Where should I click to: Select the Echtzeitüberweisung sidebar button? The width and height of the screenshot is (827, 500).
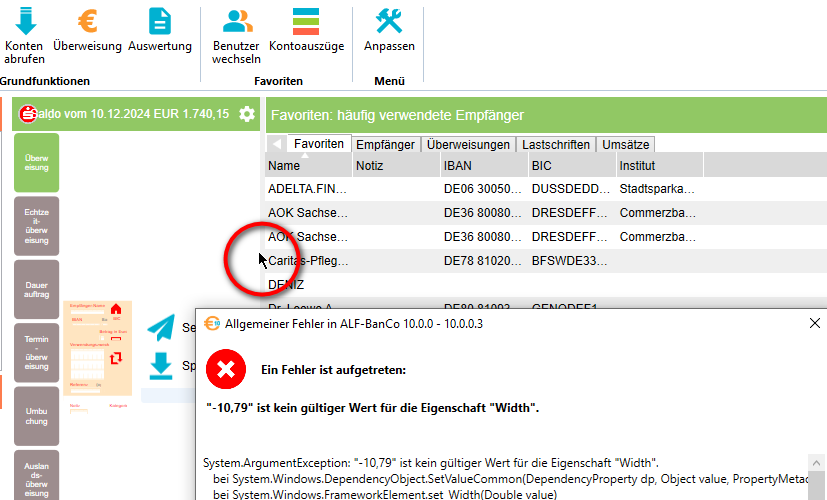(x=36, y=226)
